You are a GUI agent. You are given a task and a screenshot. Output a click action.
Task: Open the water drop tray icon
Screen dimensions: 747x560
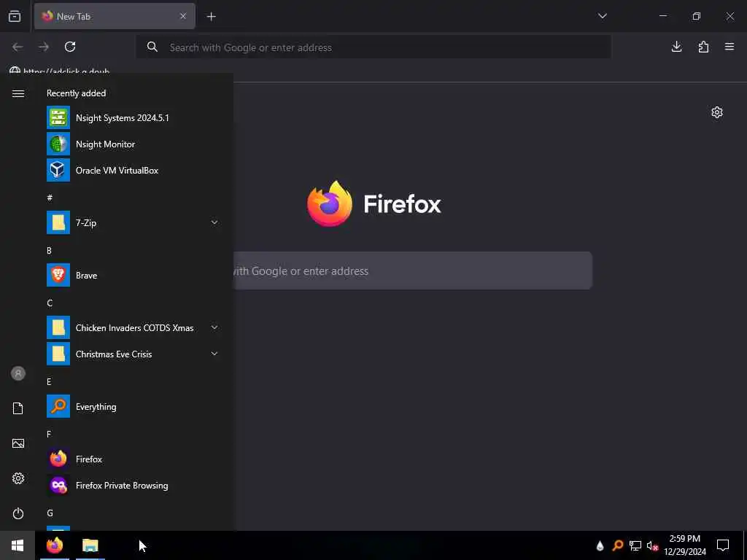click(x=600, y=545)
